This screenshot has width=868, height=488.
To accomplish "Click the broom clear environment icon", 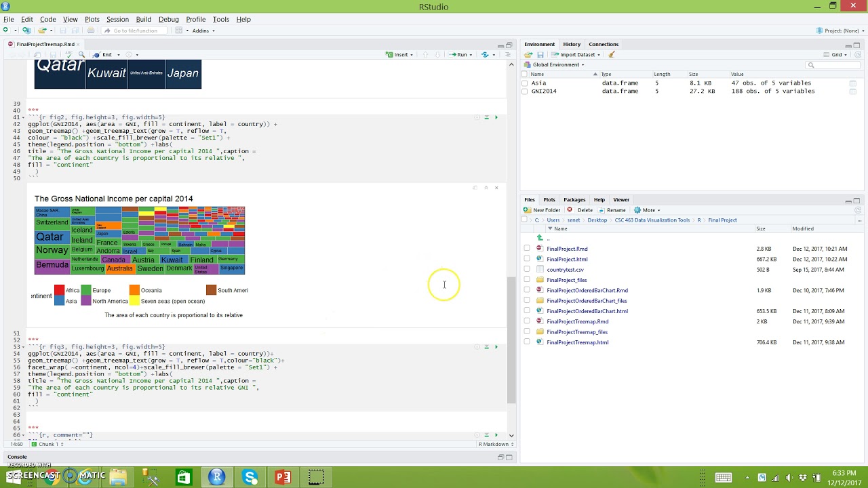I will click(x=612, y=55).
